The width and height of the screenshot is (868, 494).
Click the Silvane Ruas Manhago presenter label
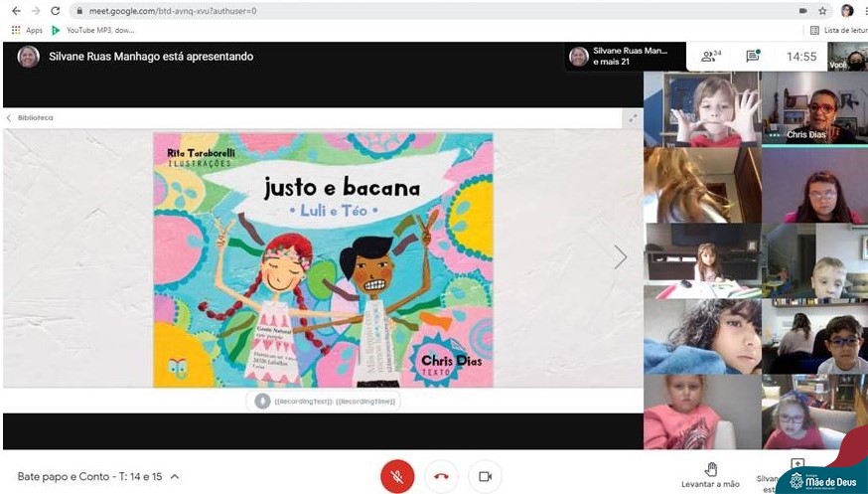click(x=151, y=57)
